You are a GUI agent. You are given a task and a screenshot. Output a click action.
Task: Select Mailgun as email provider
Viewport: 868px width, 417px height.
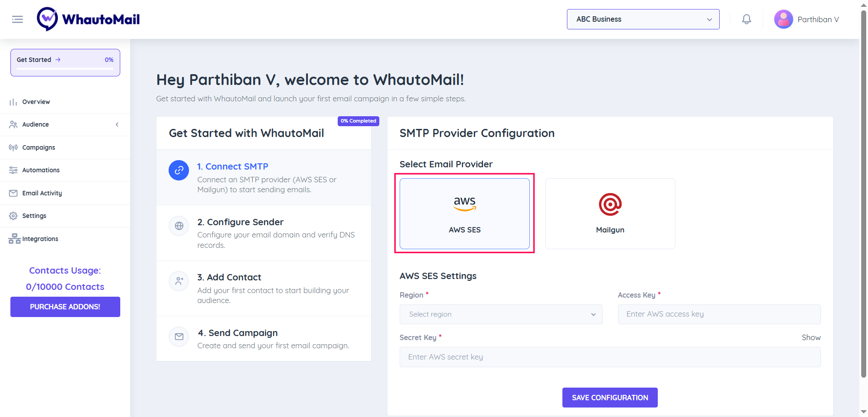pyautogui.click(x=610, y=213)
